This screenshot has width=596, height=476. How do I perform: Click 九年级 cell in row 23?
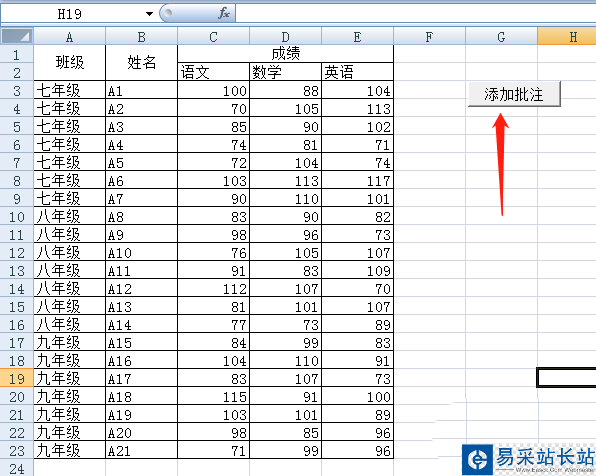click(x=70, y=451)
